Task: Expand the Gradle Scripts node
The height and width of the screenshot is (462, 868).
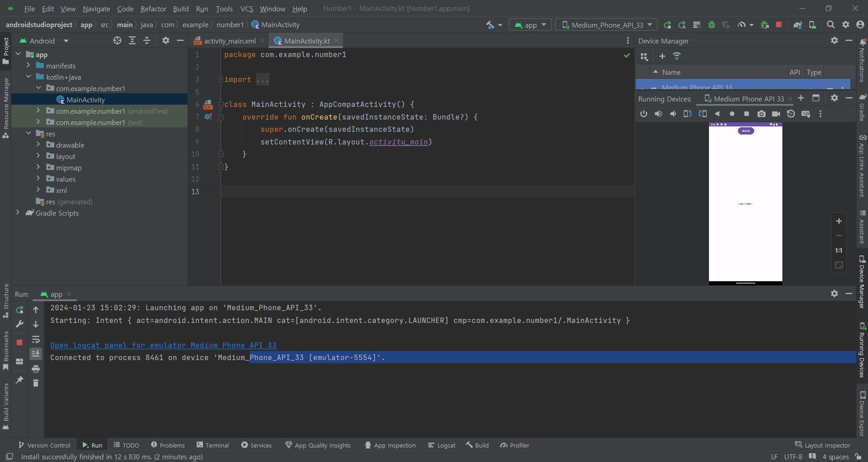Action: [x=18, y=212]
